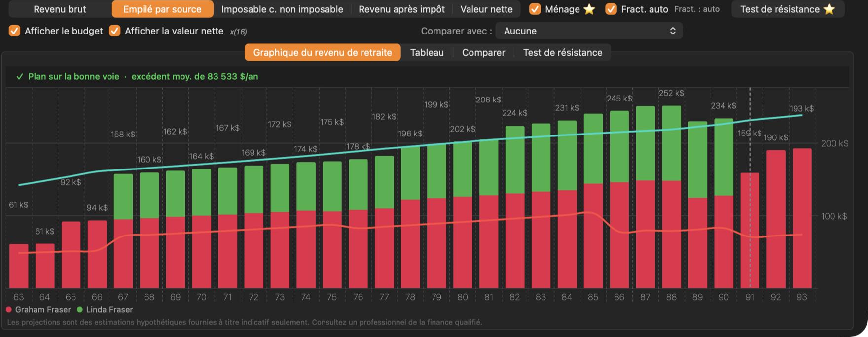Switch to Imposable c. non imposable
This screenshot has width=868, height=337.
click(x=282, y=9)
